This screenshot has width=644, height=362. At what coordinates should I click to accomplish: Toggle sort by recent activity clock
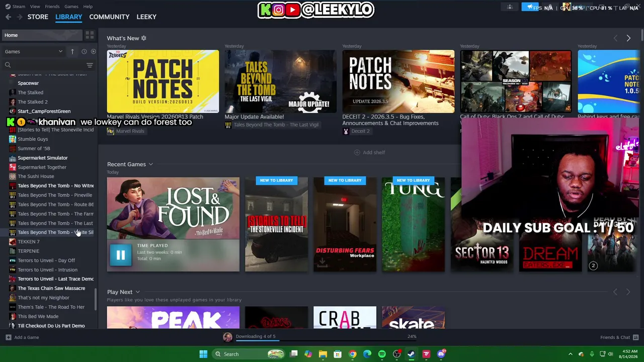click(x=84, y=51)
